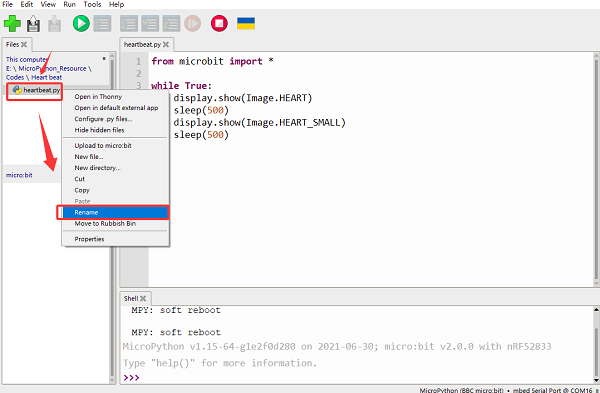Viewport: 600px width, 393px height.
Task: Click the MicroPython v1.15 version line in Shell
Action: click(337, 347)
